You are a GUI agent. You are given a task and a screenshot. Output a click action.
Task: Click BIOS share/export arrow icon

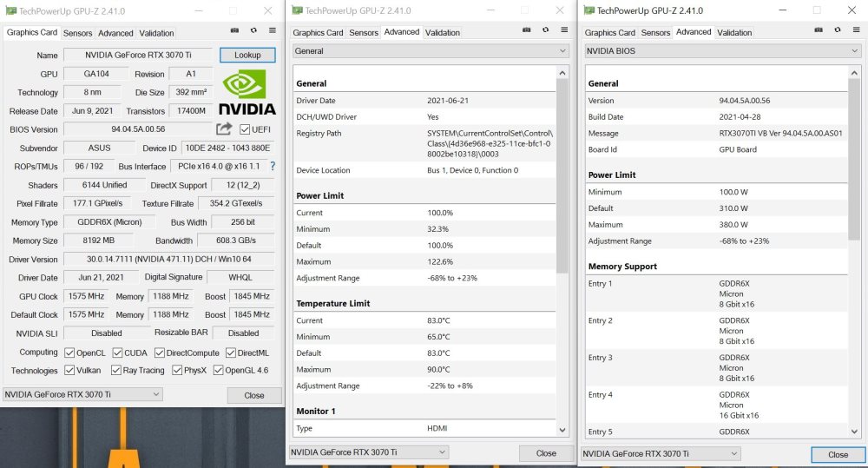click(224, 129)
